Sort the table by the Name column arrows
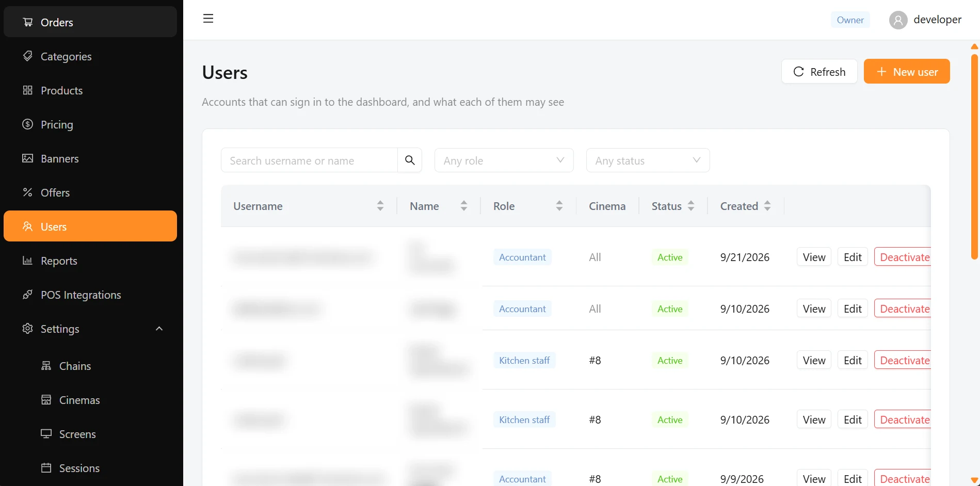 464,206
